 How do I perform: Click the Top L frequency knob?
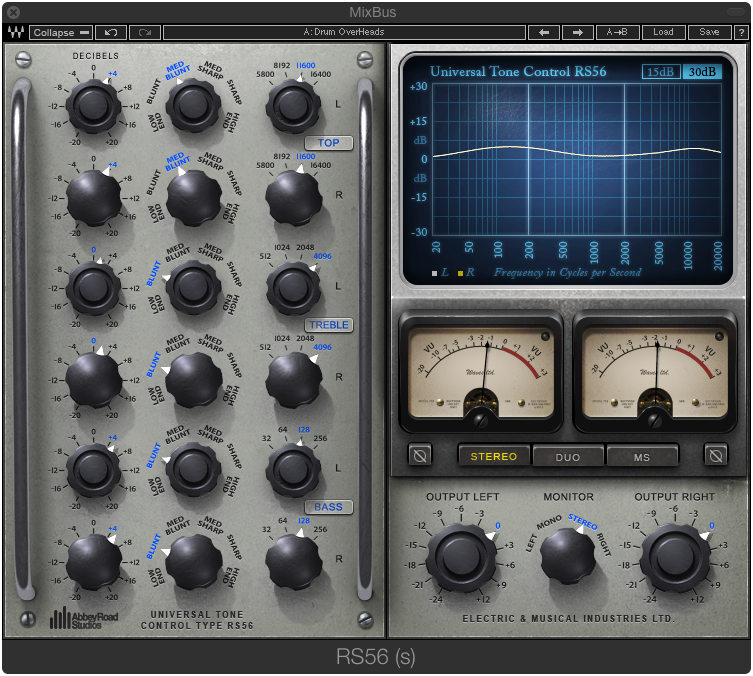(x=293, y=106)
